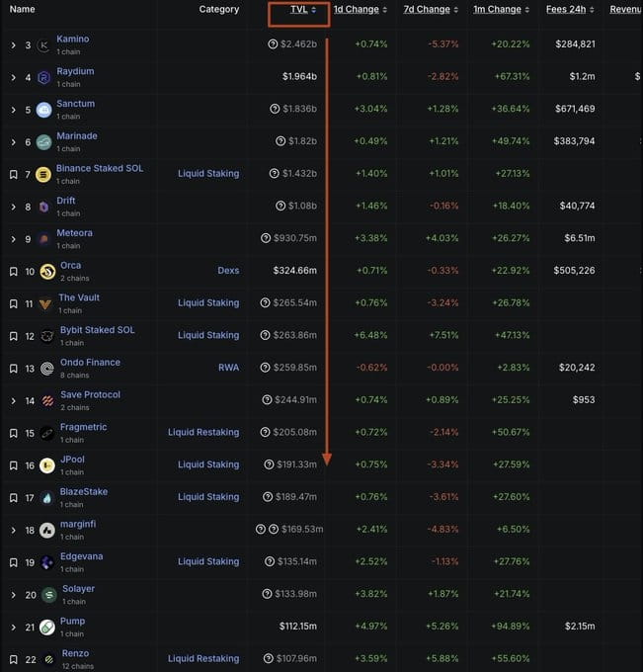The width and height of the screenshot is (643, 672).
Task: Click the TVL question mark icon for Kamino
Action: (x=273, y=44)
